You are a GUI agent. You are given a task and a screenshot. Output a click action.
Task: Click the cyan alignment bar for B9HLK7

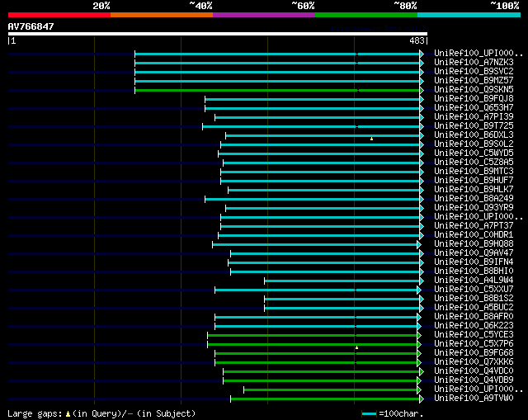pyautogui.click(x=323, y=191)
